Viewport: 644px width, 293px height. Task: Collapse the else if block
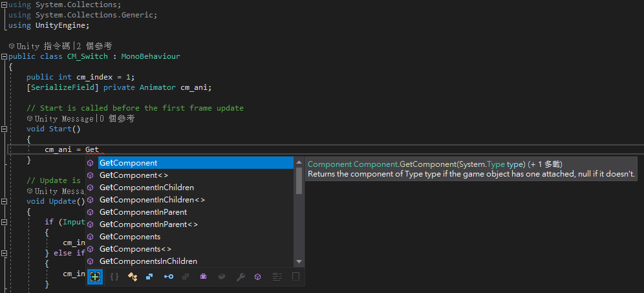pyautogui.click(x=4, y=253)
